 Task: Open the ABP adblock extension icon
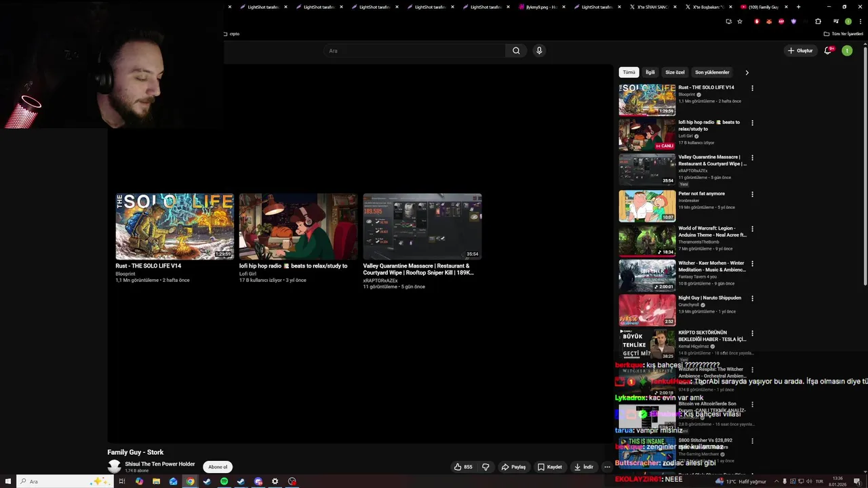[781, 21]
